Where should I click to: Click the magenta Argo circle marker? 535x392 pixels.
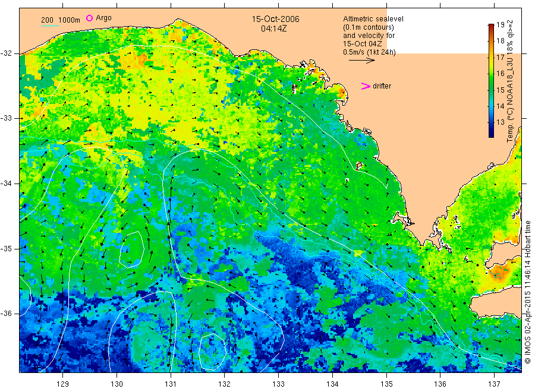point(89,18)
